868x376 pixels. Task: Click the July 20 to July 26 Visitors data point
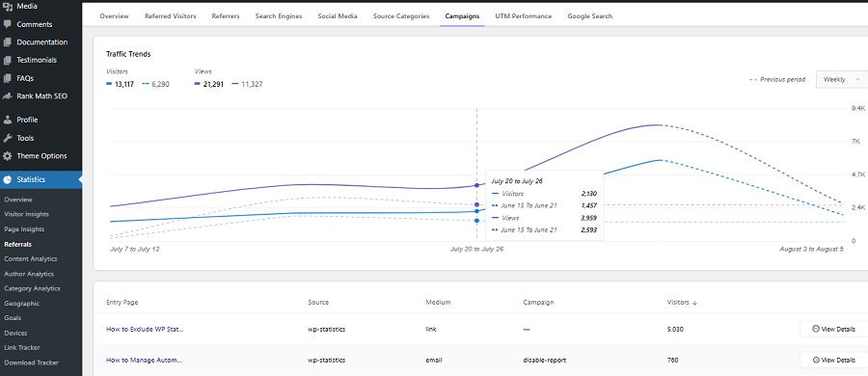pos(476,211)
